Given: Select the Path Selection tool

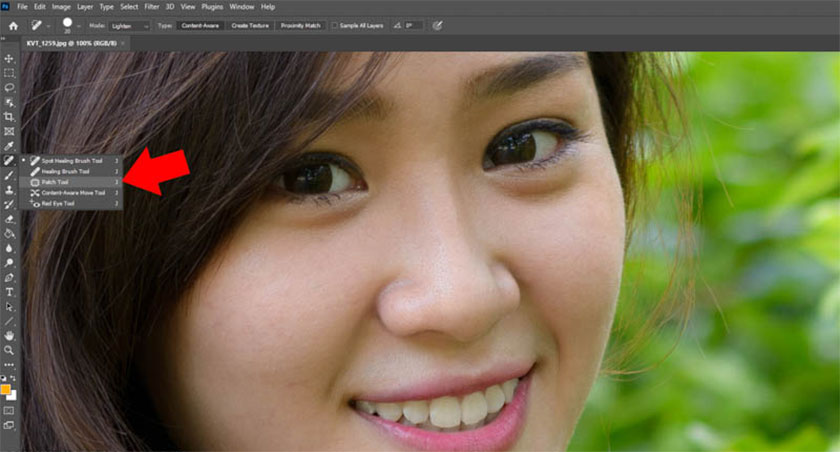Looking at the screenshot, I should tap(9, 306).
